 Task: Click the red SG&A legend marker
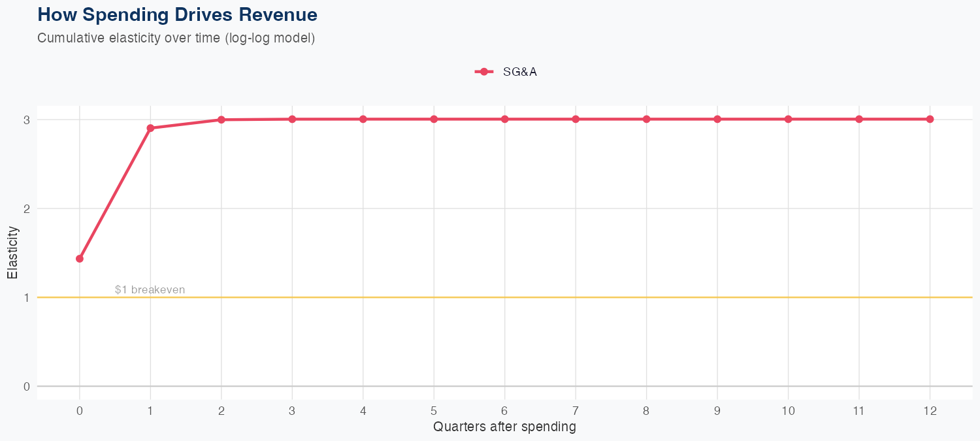[x=483, y=72]
